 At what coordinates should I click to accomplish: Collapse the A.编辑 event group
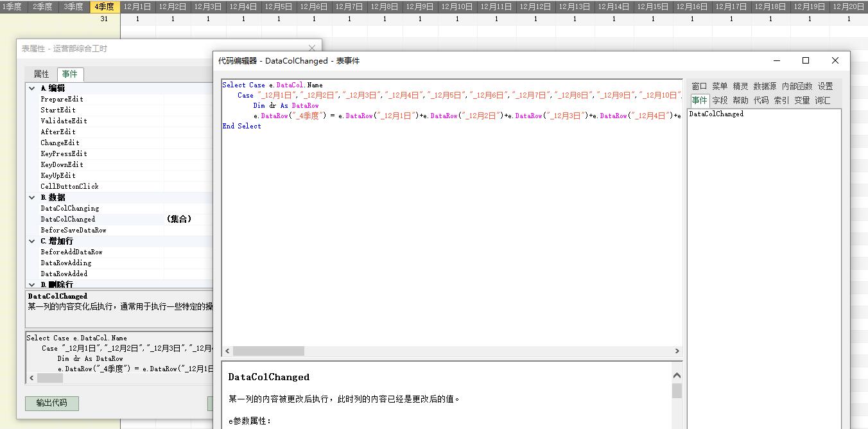point(32,88)
